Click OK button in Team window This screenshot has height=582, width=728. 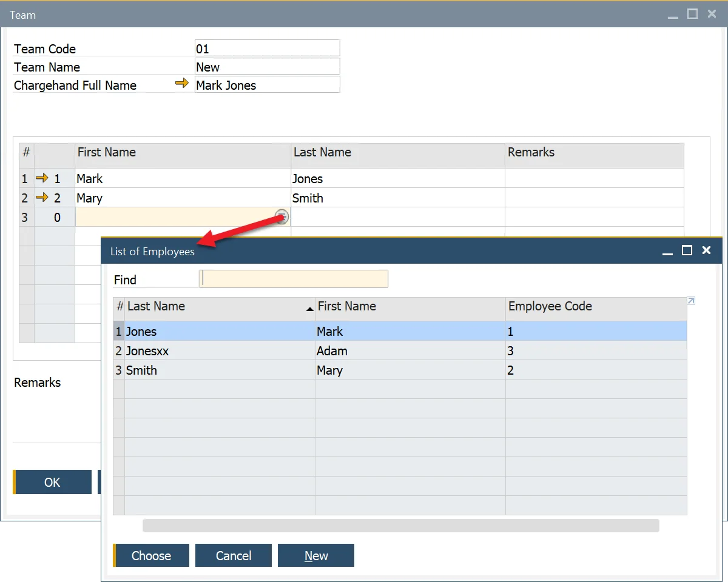(x=52, y=483)
